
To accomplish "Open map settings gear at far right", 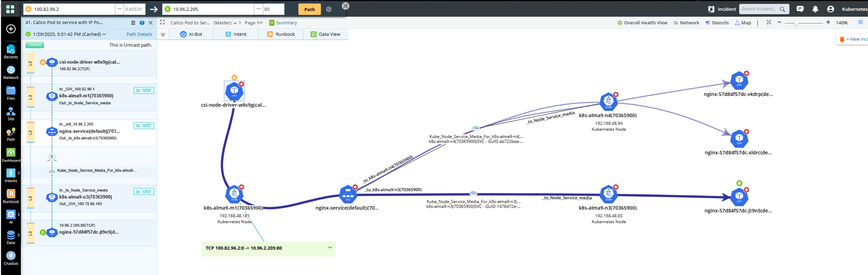I will point(860,22).
